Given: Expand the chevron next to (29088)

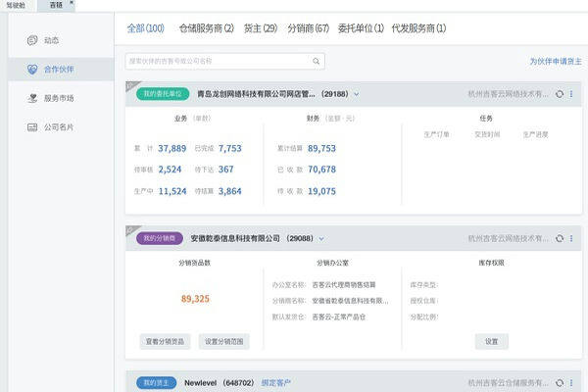Looking at the screenshot, I should click(321, 238).
